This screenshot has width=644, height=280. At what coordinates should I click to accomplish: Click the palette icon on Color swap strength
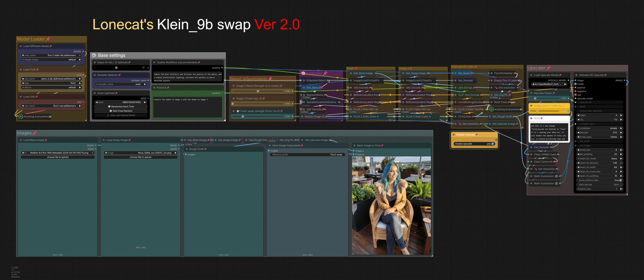coord(238,111)
